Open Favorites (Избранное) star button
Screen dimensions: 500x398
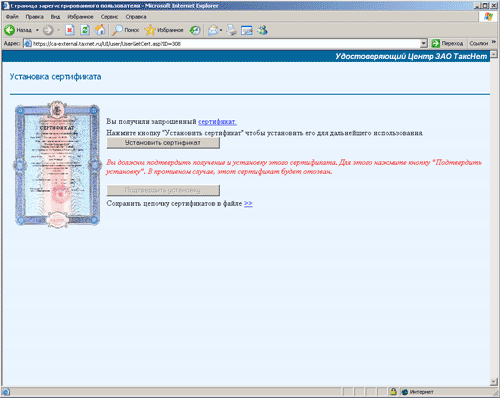click(x=164, y=30)
